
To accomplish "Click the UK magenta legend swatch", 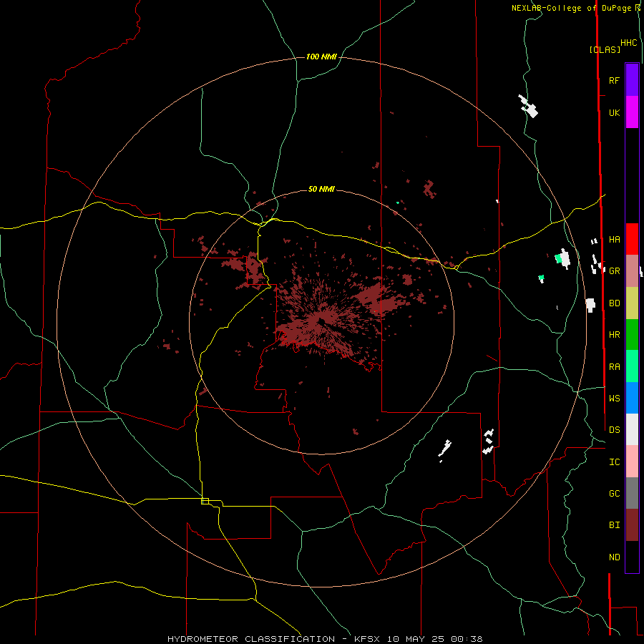I will pos(632,112).
